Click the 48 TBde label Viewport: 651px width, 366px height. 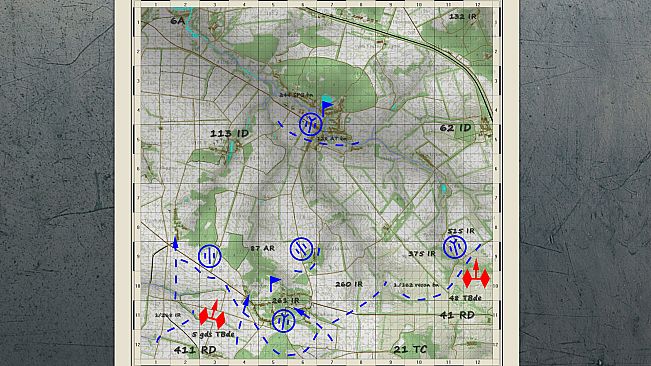coord(465,298)
